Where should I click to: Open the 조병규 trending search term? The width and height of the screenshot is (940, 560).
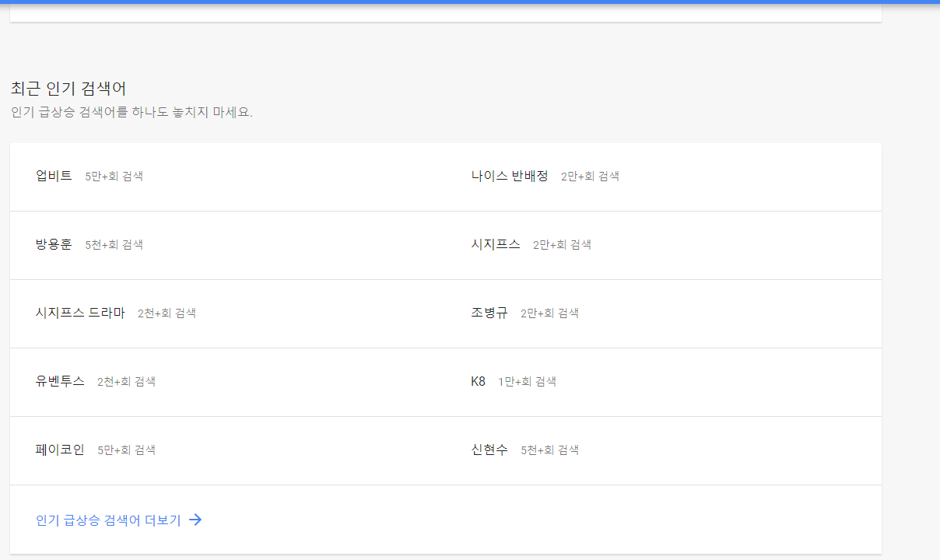[x=489, y=313]
